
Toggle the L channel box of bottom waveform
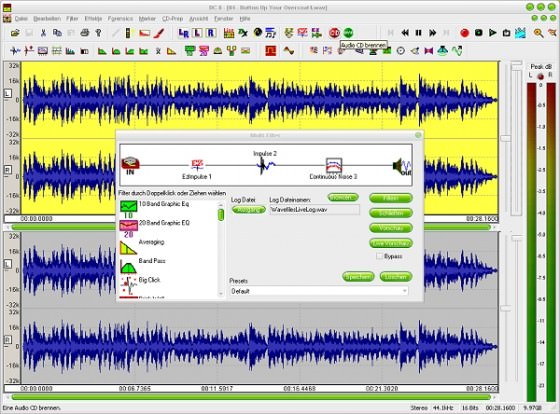[8, 264]
